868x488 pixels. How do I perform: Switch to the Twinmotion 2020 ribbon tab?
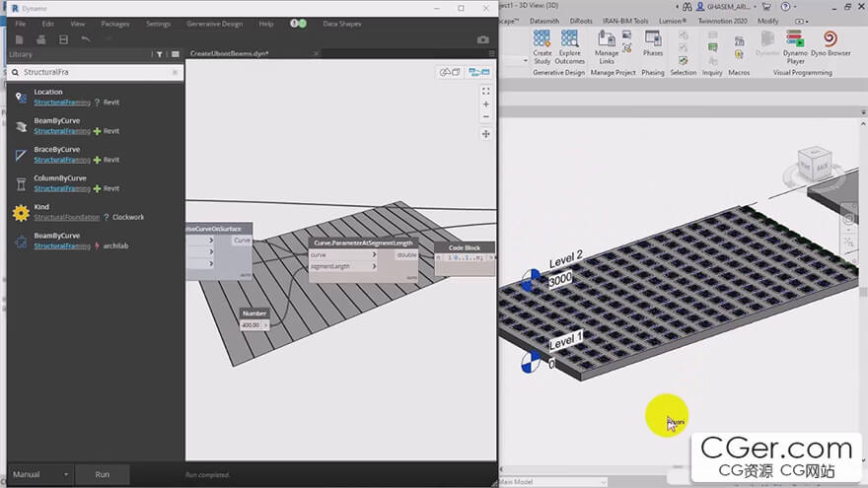722,21
